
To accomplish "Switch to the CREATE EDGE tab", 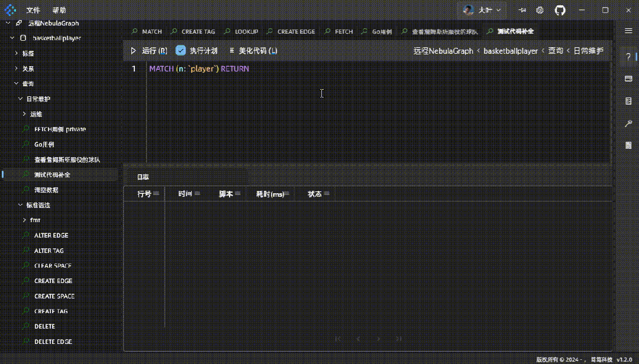I will tap(295, 31).
